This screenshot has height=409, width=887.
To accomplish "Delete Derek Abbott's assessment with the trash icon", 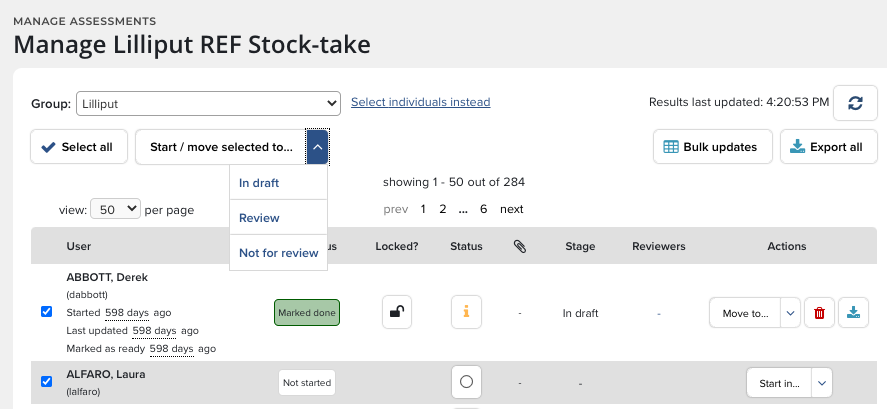I will [820, 313].
